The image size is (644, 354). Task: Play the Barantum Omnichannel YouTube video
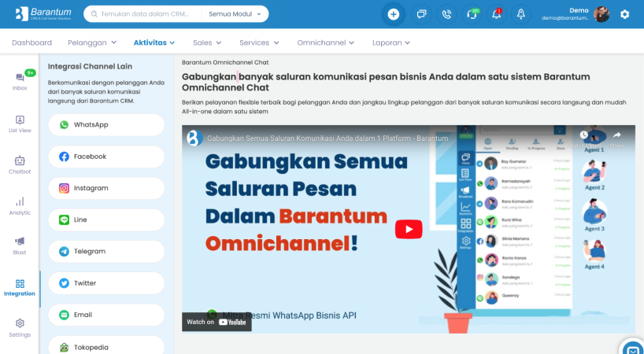(408, 229)
